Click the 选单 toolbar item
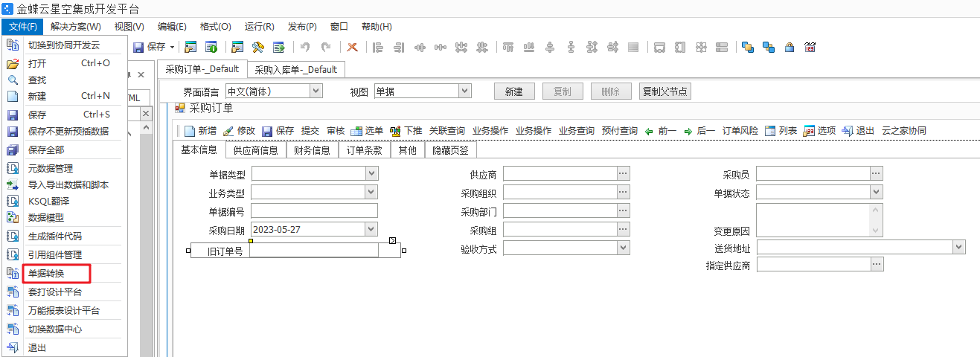The image size is (980, 357). [x=367, y=131]
